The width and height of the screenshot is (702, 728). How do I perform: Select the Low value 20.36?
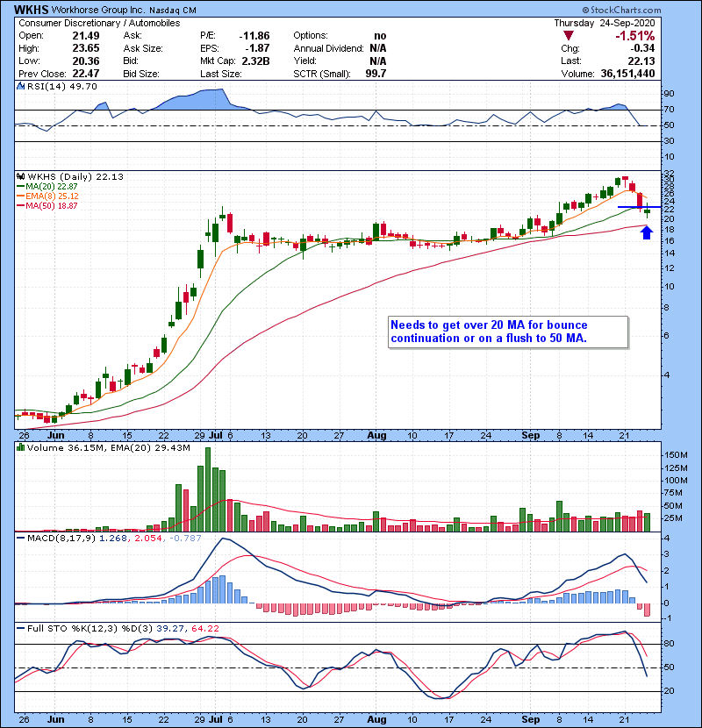pyautogui.click(x=86, y=61)
